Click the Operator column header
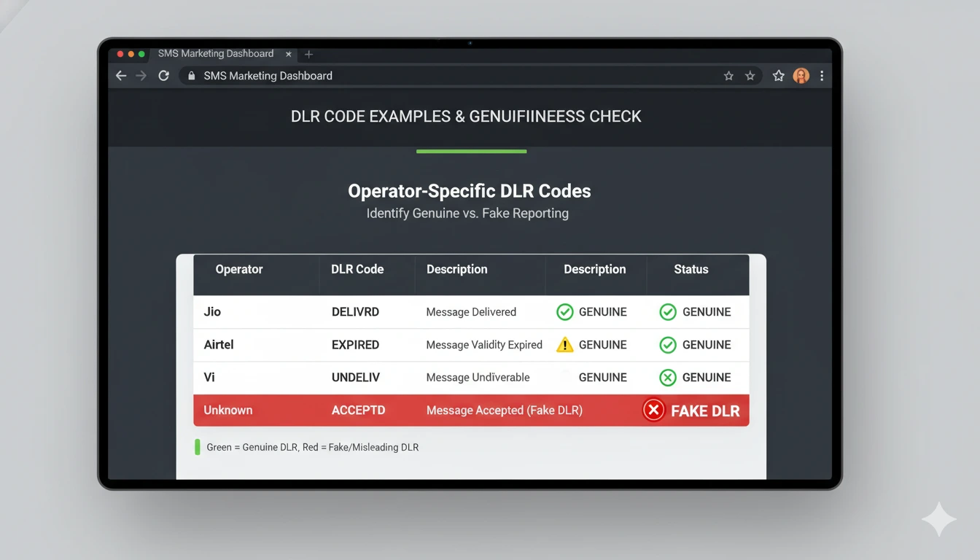 coord(239,269)
